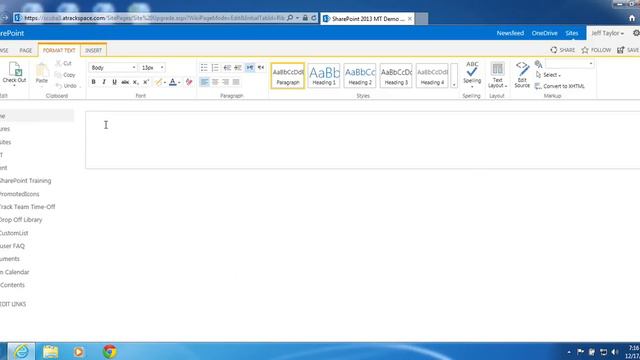Switch to the PAGE ribbon tab
Screen dimensions: 640x360
click(x=25, y=50)
